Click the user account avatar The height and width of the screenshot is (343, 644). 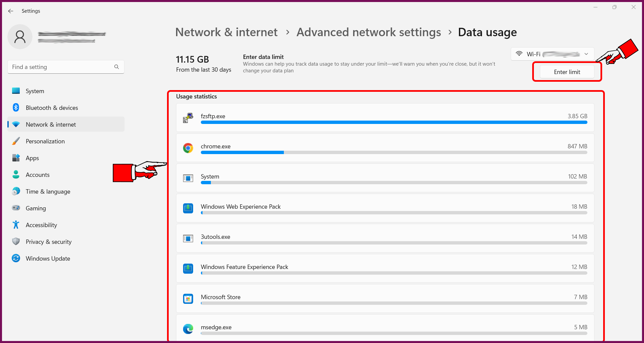tap(20, 37)
